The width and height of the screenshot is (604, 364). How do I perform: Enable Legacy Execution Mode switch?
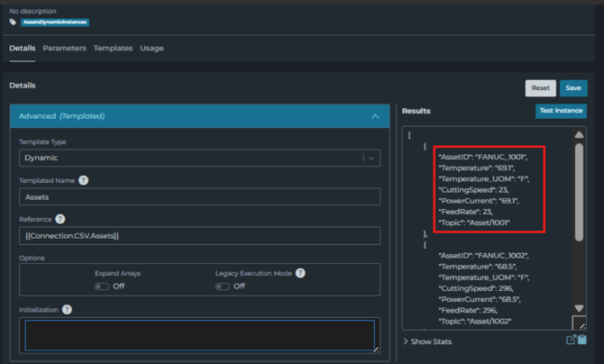click(x=222, y=287)
